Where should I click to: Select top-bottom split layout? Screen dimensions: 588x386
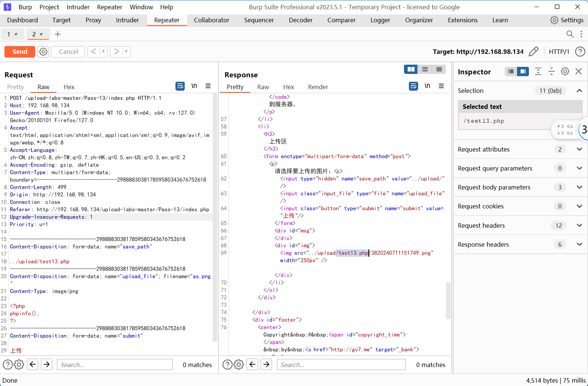[x=425, y=69]
